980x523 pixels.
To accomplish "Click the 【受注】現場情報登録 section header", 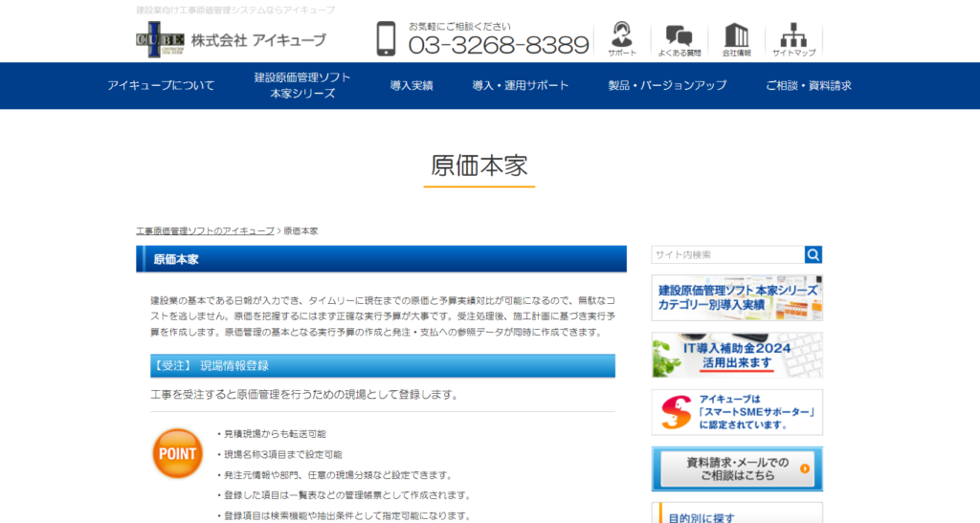I will 383,366.
